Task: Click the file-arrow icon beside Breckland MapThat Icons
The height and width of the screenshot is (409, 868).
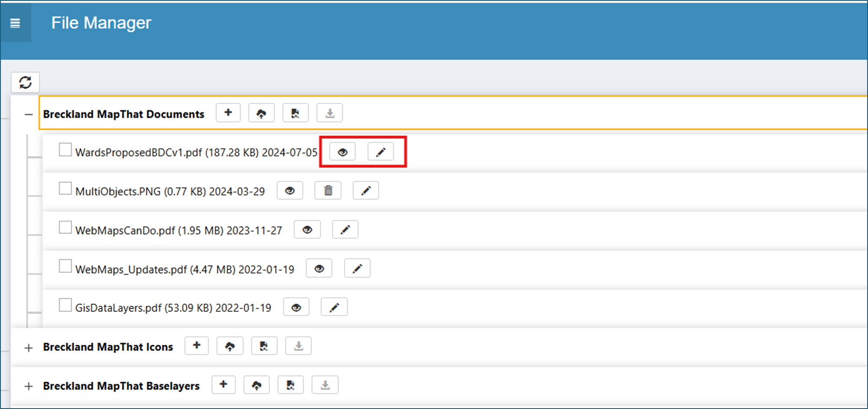Action: tap(264, 346)
